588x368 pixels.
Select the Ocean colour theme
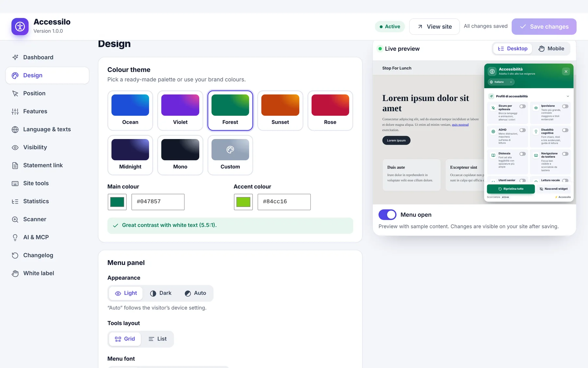point(130,111)
